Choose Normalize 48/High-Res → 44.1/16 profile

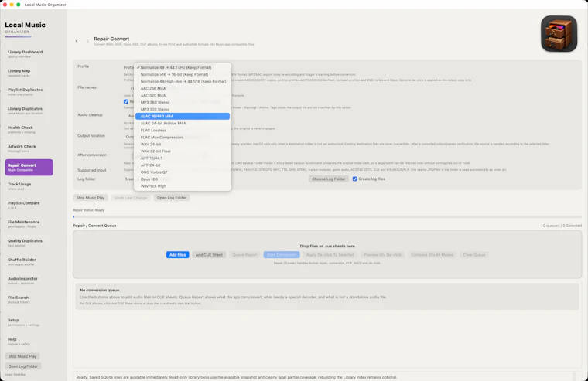[x=183, y=81]
